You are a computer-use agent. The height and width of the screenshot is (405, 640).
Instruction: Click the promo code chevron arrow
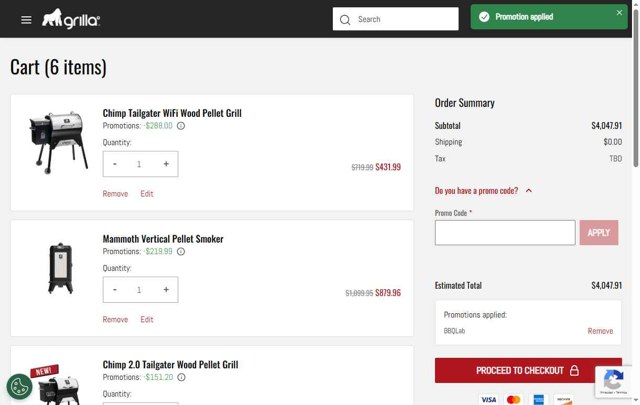529,191
